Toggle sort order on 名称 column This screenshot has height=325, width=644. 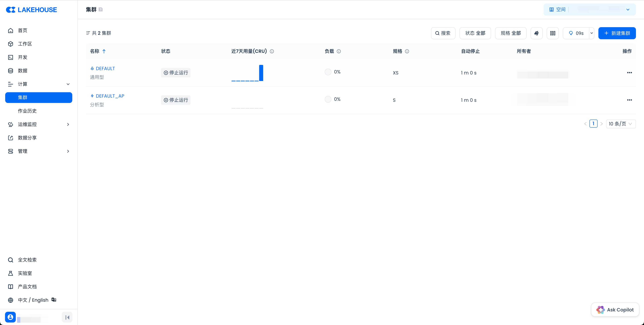[104, 51]
